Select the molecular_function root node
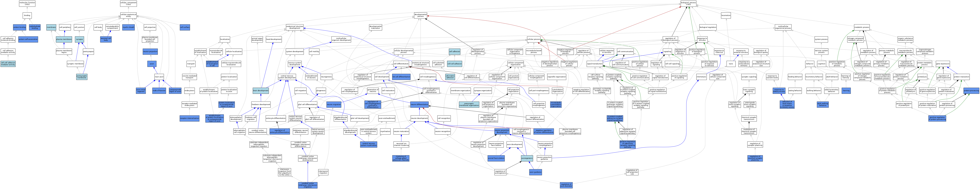Screen dimensions: 980x189 tap(27, 3)
